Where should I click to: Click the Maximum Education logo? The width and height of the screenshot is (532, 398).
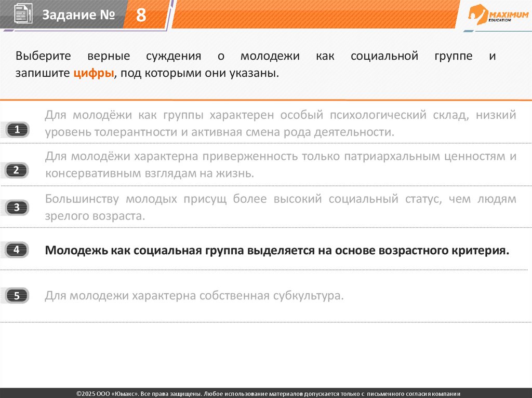coord(497,14)
